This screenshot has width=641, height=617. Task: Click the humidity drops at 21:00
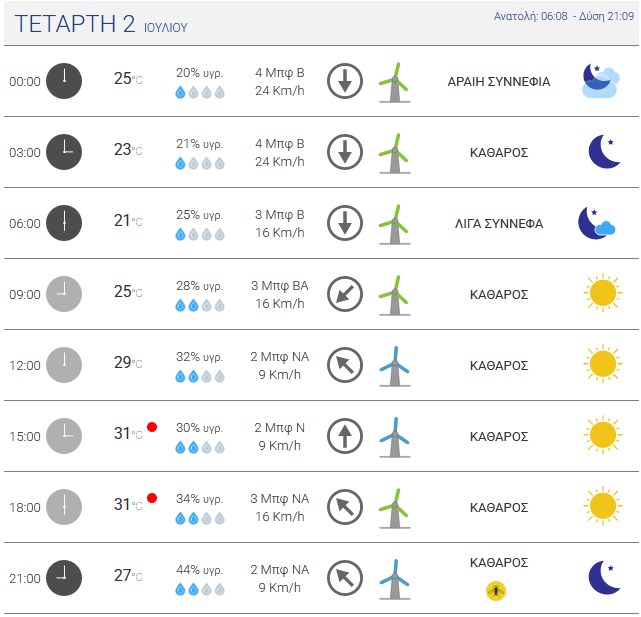[x=200, y=589]
